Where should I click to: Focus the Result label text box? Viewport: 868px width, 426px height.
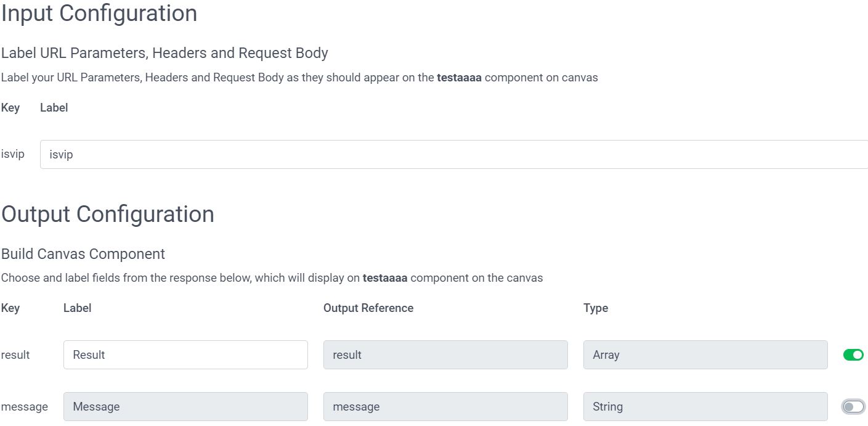(x=185, y=354)
